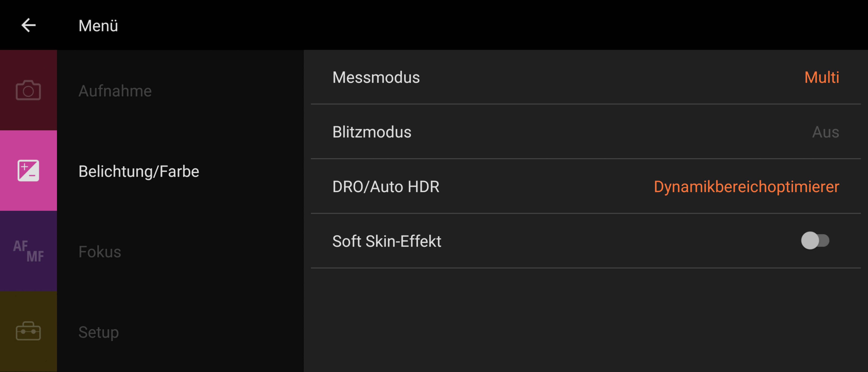
Task: Open Dynamikbereichoptimierer options
Action: pos(746,187)
